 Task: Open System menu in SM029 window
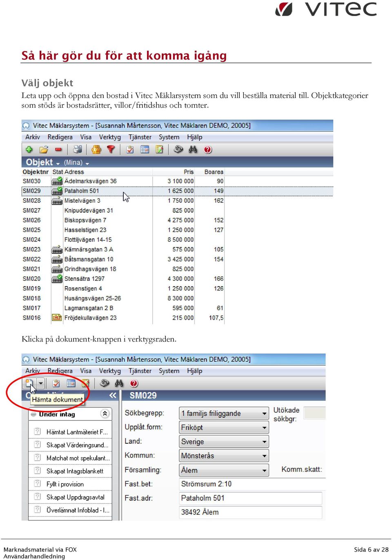169,371
